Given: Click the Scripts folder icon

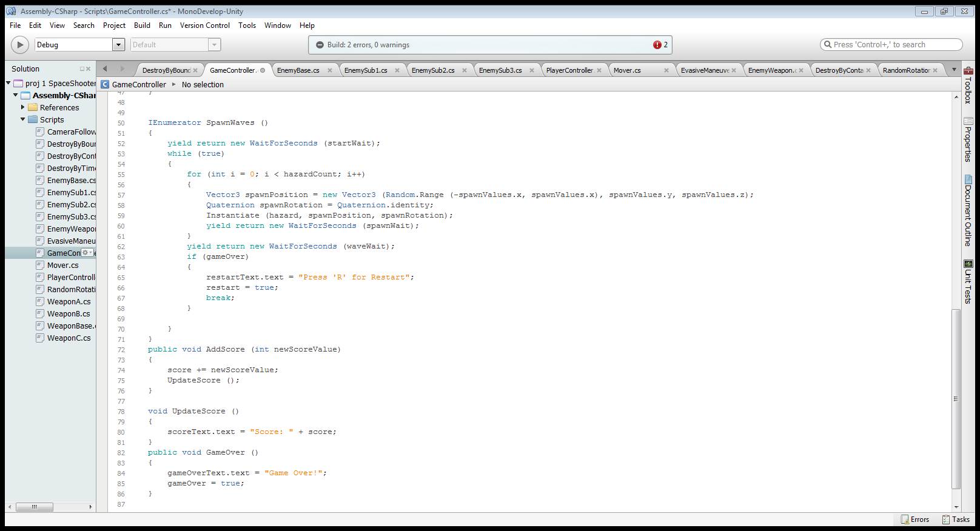Looking at the screenshot, I should click(x=33, y=119).
